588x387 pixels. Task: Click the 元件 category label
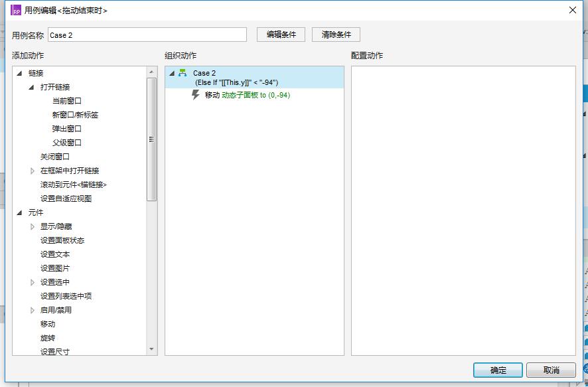tap(36, 212)
